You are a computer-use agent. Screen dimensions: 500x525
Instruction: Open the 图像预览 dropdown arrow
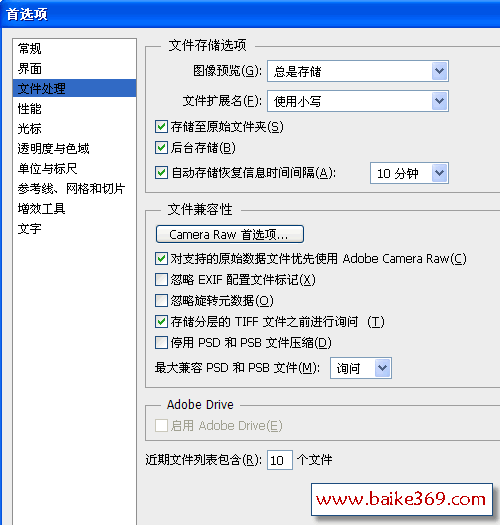pos(439,71)
